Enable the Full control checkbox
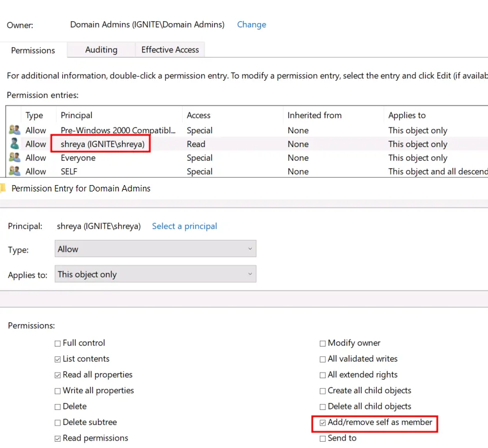 58,343
